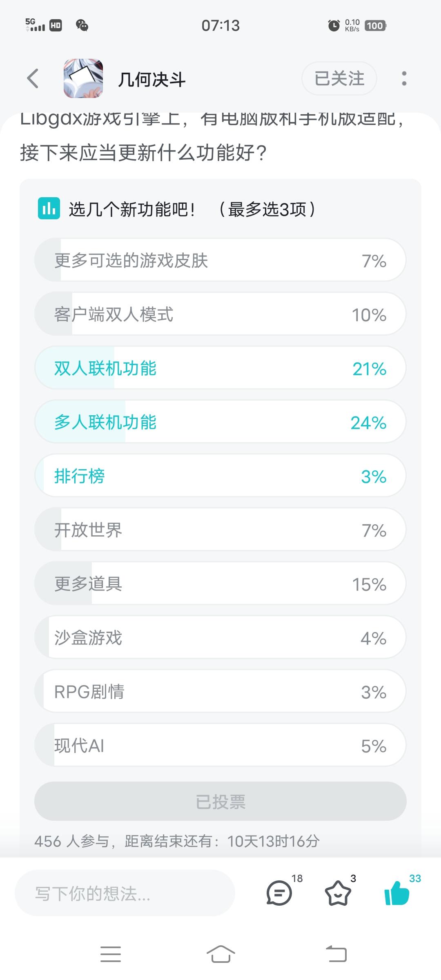Select poll option 排行榜

point(220,476)
